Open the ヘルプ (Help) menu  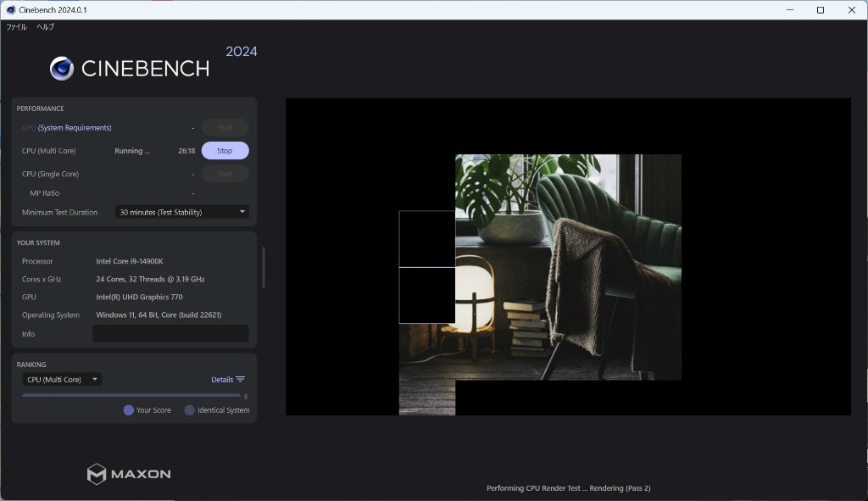point(45,27)
